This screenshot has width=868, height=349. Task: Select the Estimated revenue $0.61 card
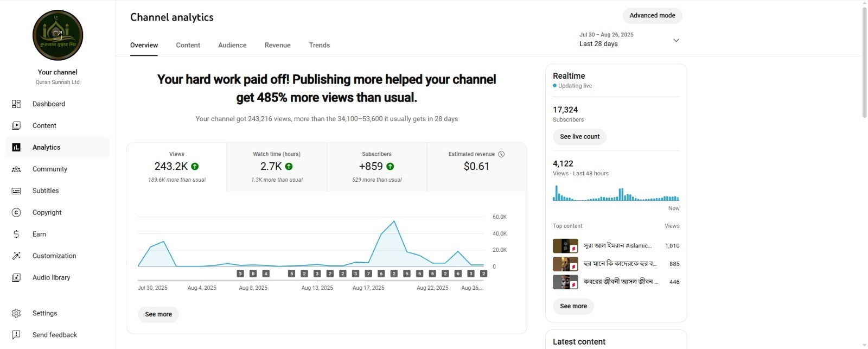(x=477, y=167)
